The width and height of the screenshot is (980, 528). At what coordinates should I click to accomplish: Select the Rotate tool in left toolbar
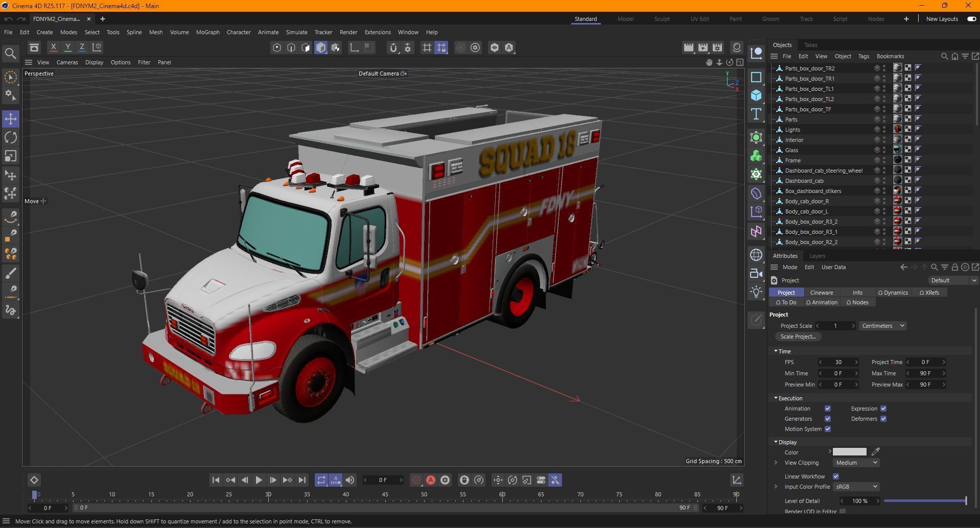11,137
